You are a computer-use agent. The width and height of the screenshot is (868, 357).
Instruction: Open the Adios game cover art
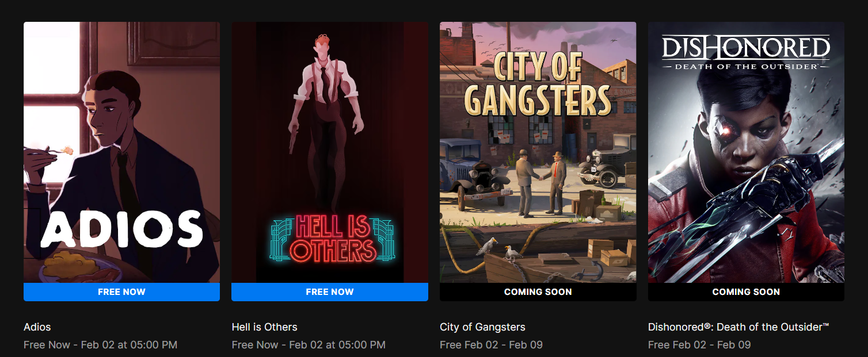click(121, 152)
